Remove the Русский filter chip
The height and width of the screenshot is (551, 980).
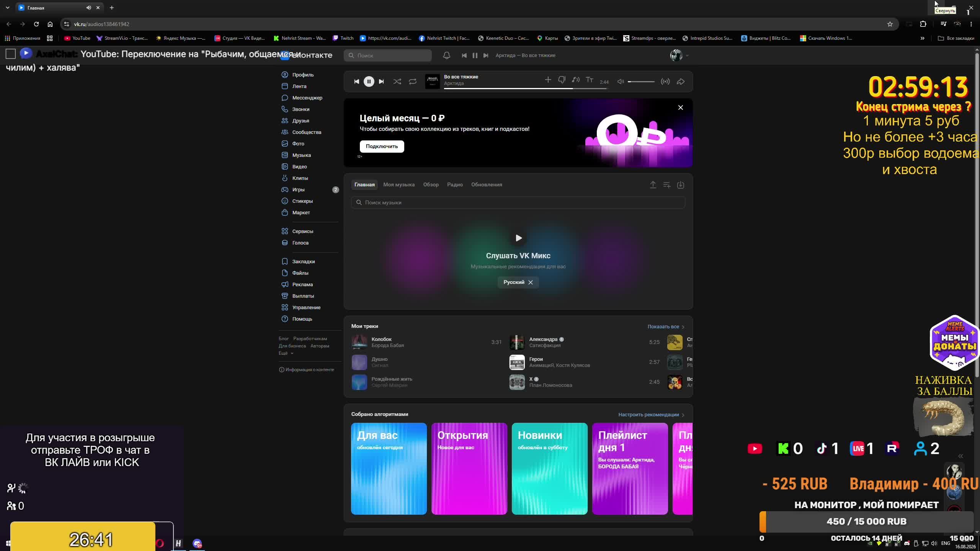click(531, 282)
